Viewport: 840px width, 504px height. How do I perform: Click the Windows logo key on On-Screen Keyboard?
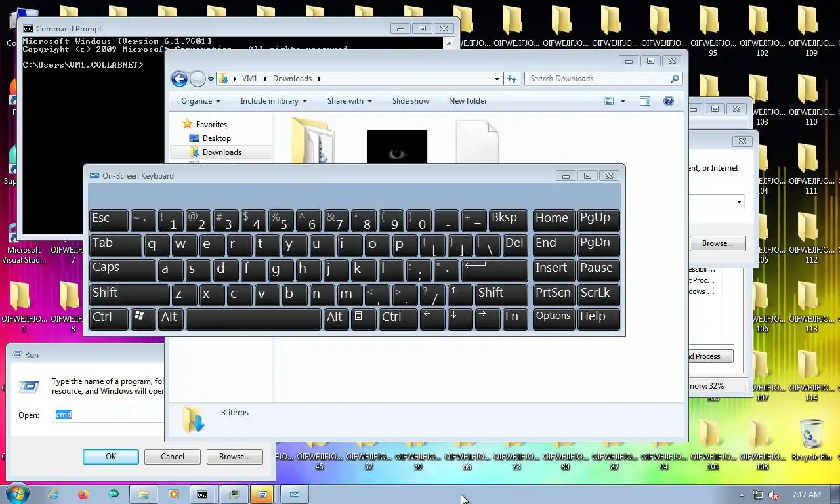(x=142, y=318)
